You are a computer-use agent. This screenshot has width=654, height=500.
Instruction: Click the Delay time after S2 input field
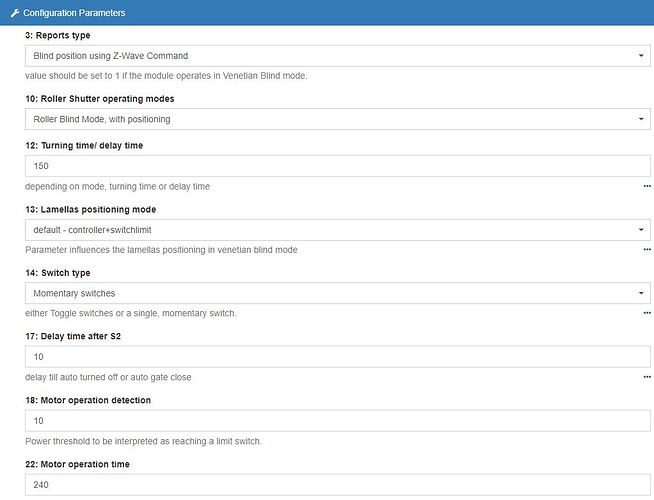click(337, 357)
